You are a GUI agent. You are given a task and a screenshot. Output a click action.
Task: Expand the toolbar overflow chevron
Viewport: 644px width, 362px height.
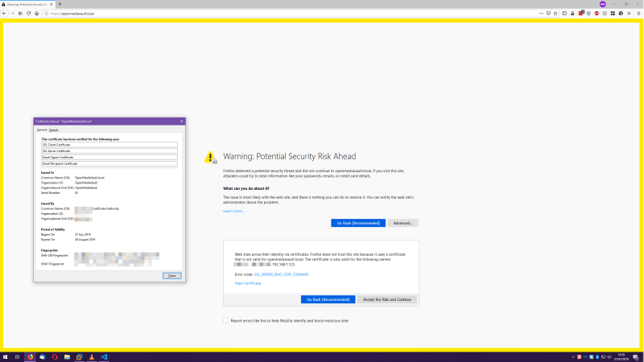[629, 14]
